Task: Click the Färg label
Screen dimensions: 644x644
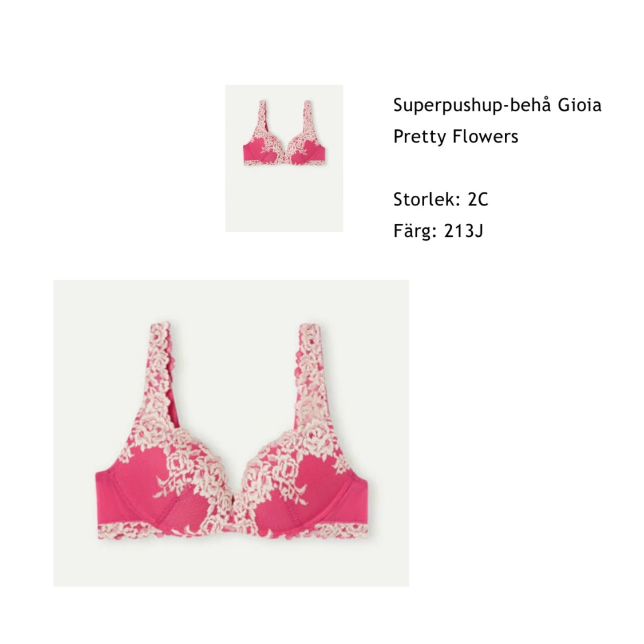Action: coord(415,231)
